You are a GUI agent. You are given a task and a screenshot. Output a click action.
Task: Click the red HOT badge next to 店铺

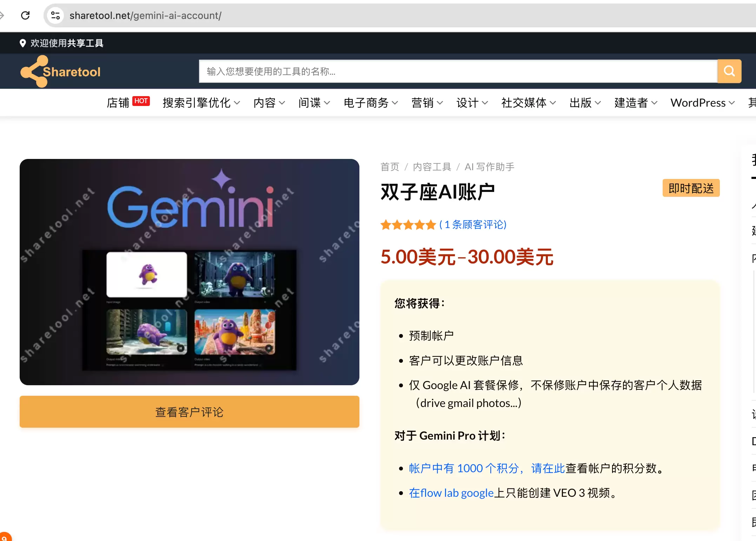coord(141,101)
